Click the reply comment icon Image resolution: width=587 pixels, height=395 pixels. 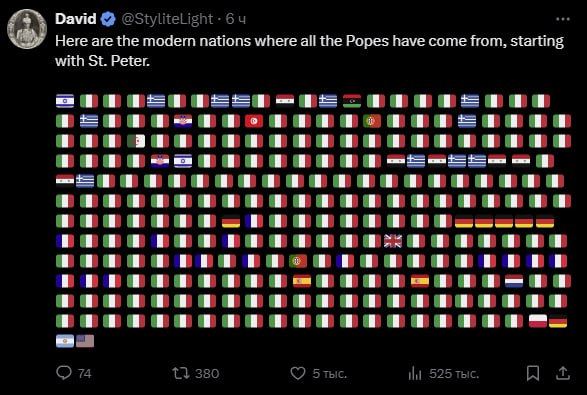click(x=64, y=373)
